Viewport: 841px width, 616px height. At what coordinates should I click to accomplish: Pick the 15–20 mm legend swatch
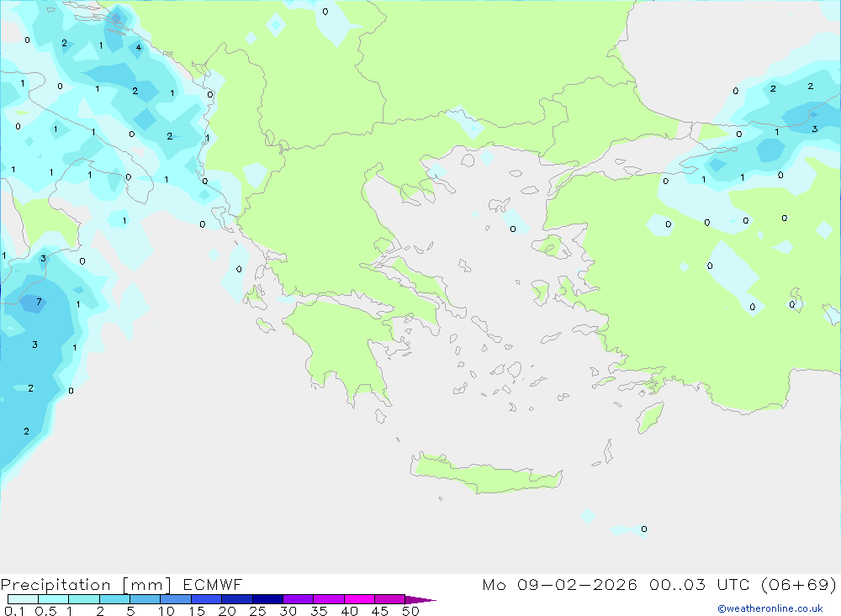207,599
